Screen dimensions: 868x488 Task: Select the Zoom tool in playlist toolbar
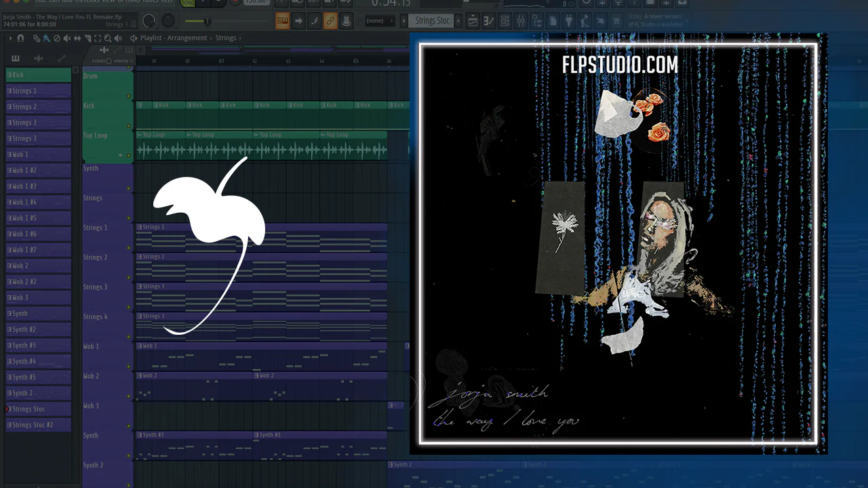click(108, 38)
